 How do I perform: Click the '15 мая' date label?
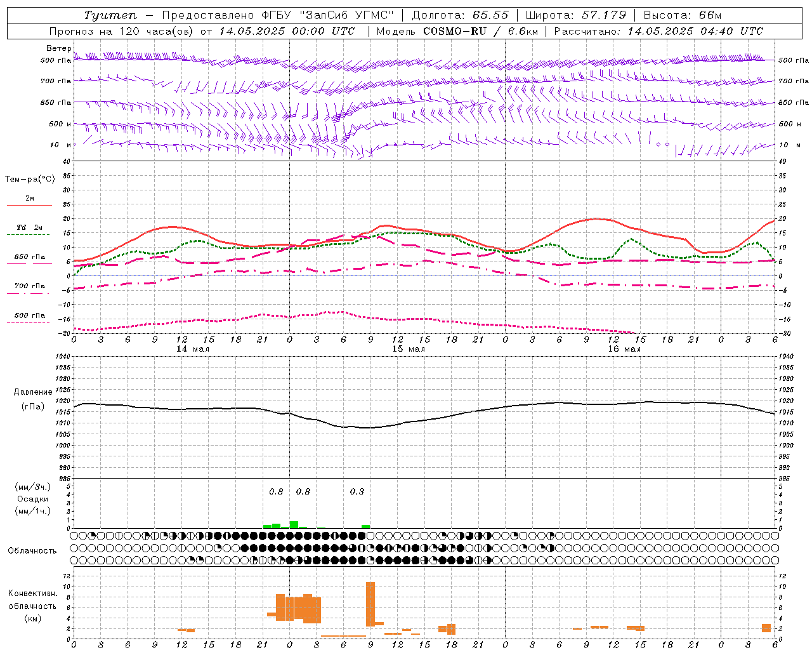[x=408, y=349]
